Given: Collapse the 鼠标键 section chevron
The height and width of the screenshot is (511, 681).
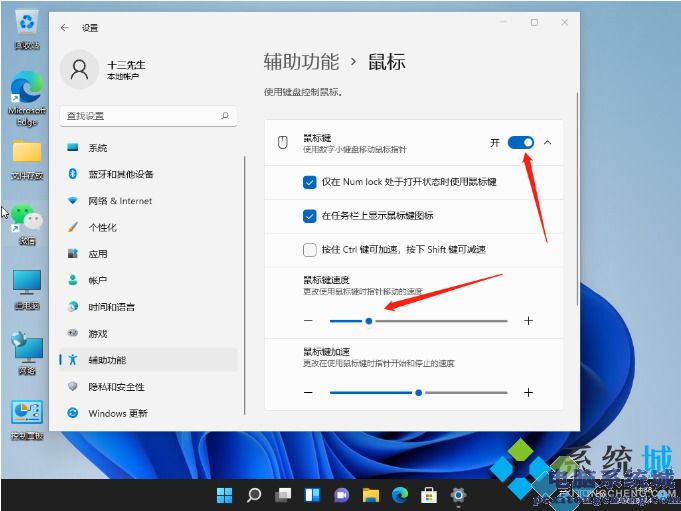Looking at the screenshot, I should (548, 142).
